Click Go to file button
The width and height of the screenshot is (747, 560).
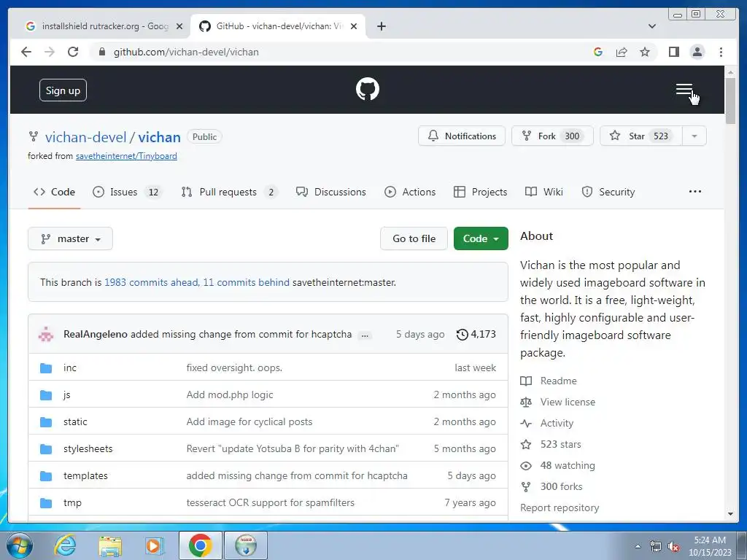tap(414, 238)
